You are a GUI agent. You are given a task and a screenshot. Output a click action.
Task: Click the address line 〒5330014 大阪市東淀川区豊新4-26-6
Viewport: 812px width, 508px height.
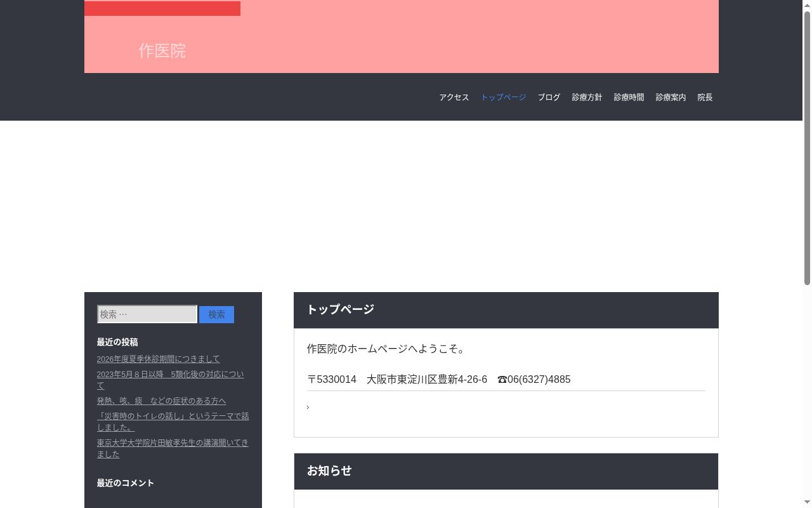click(397, 379)
